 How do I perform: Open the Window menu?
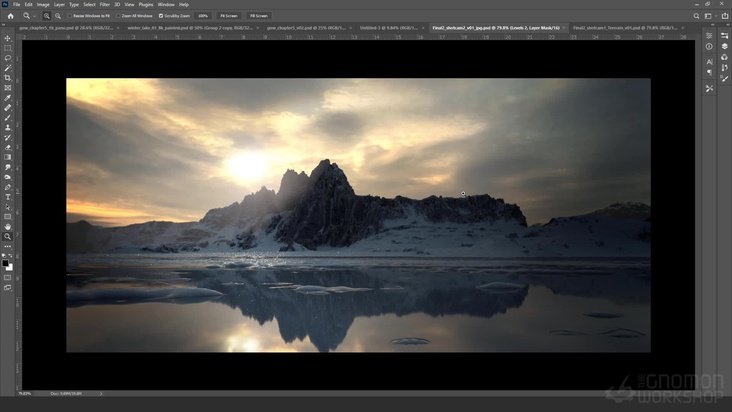tap(166, 5)
